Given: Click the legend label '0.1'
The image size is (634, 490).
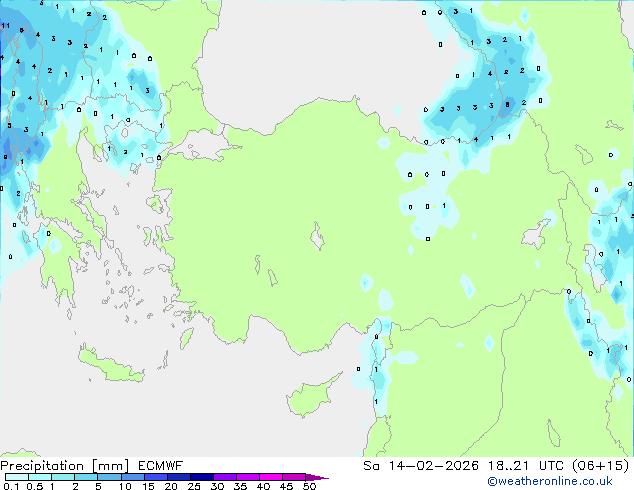Looking at the screenshot, I should click(11, 486).
